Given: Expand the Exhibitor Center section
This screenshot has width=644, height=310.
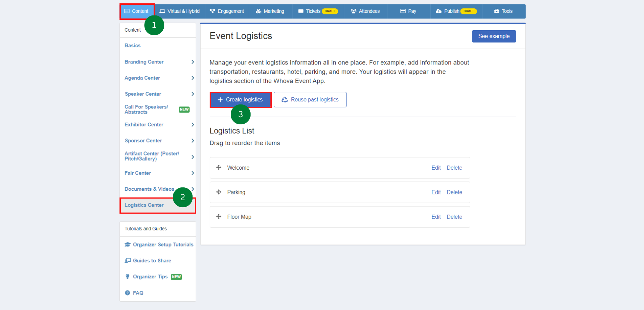Looking at the screenshot, I should [193, 125].
